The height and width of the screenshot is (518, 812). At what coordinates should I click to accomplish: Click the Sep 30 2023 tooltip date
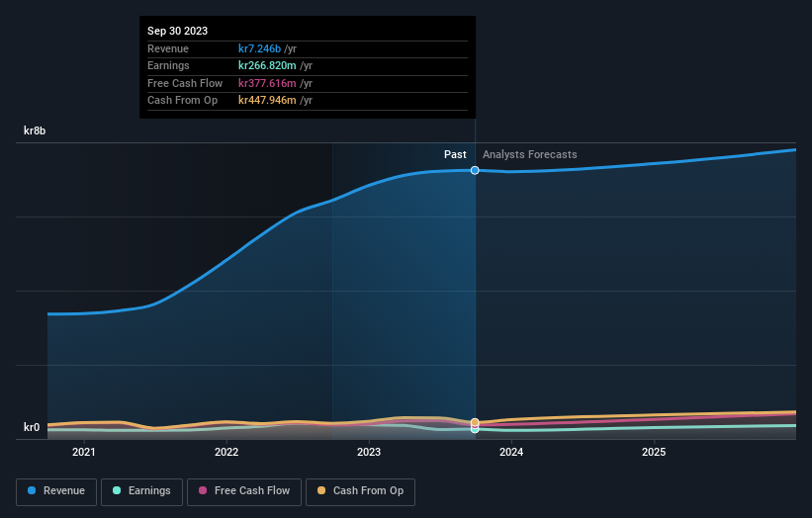[178, 31]
